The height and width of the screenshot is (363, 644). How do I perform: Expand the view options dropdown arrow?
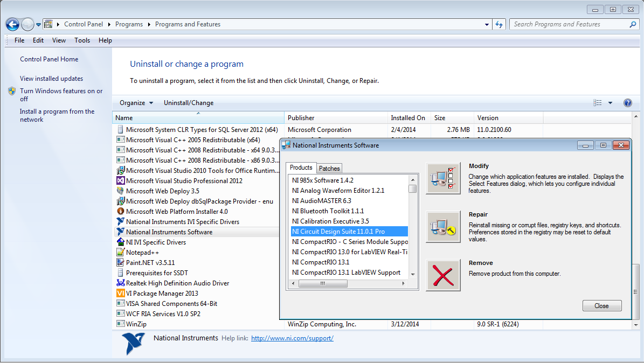(x=611, y=103)
